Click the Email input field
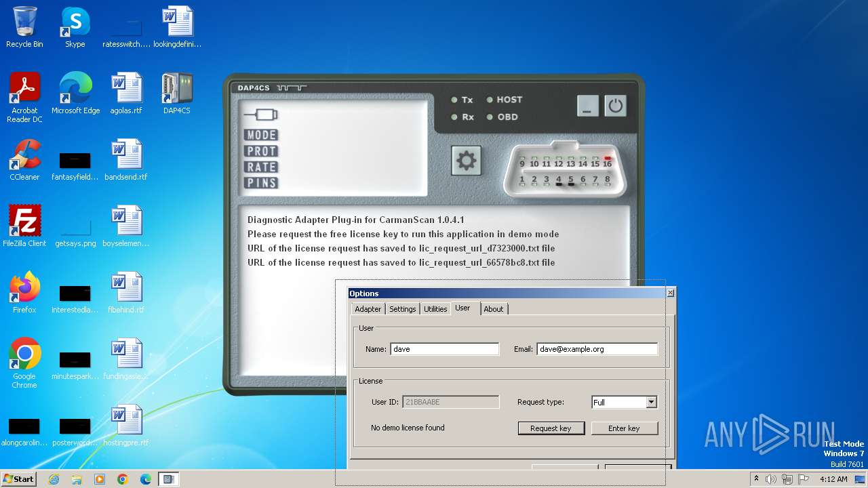Image resolution: width=868 pixels, height=488 pixels. 597,349
